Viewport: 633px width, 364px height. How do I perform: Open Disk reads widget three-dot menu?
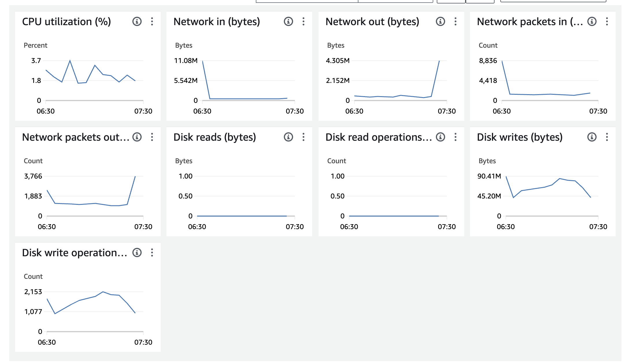(303, 137)
